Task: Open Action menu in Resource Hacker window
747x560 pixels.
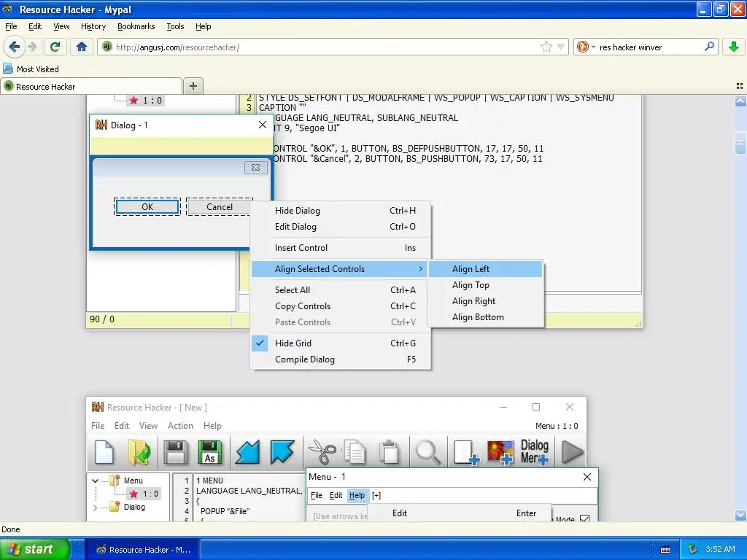Action: [x=180, y=426]
